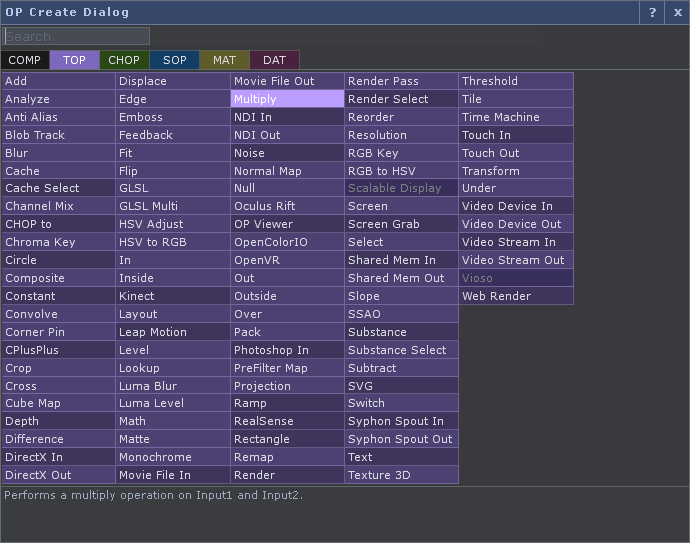Screen dimensions: 690x543
Task: Pick the Noise operator
Action: point(287,153)
